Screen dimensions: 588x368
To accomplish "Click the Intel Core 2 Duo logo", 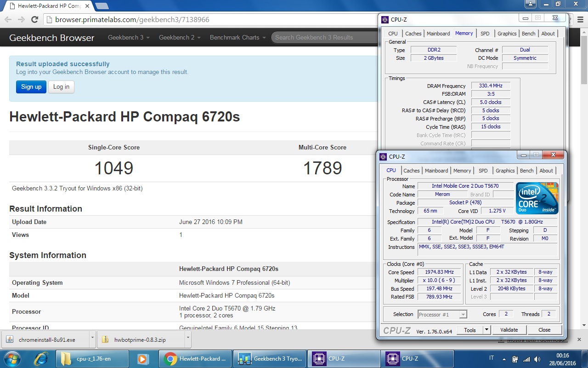I will click(x=537, y=198).
